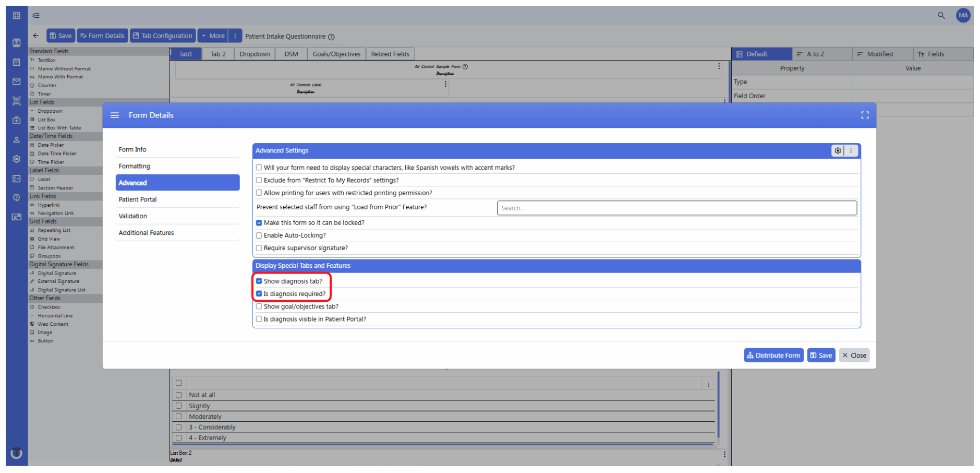
Task: Open Advanced Settings vertical dots menu
Action: click(x=851, y=151)
